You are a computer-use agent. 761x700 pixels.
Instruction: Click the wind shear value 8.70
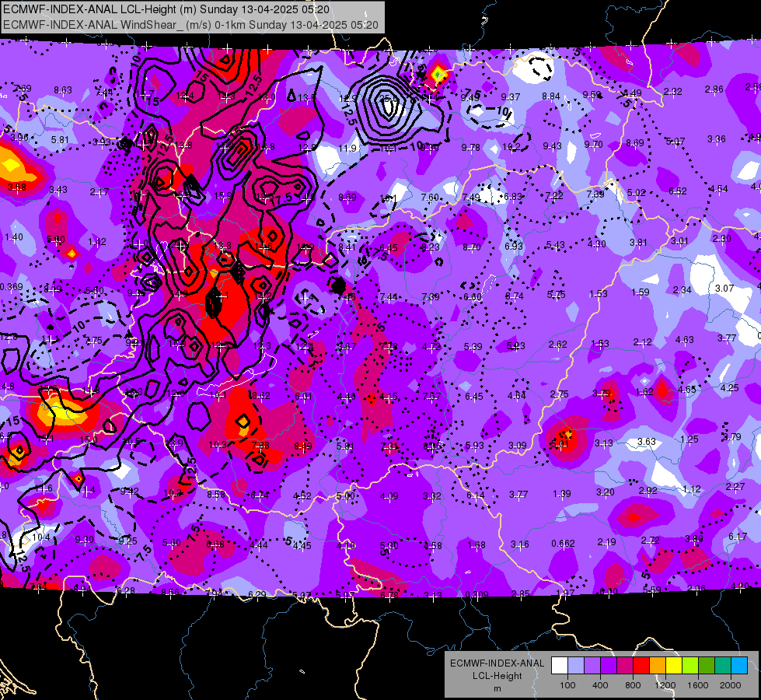472,247
